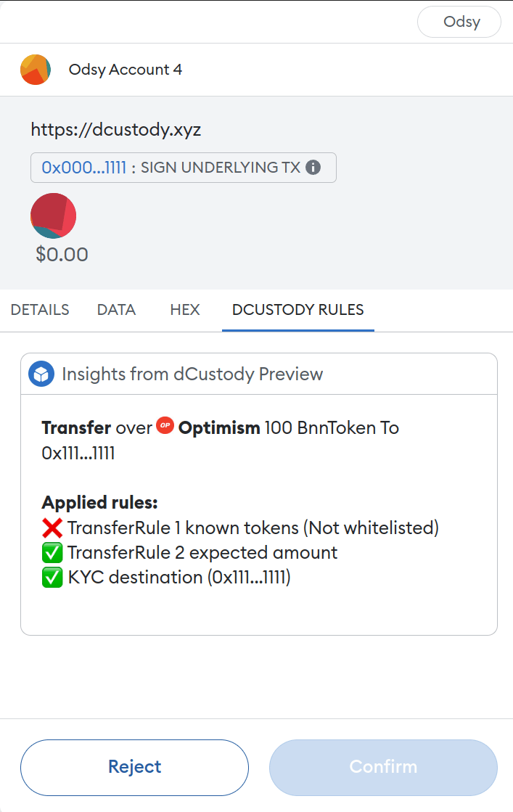Click the dcustody.xyz site link
The width and height of the screenshot is (513, 812).
[x=116, y=129]
